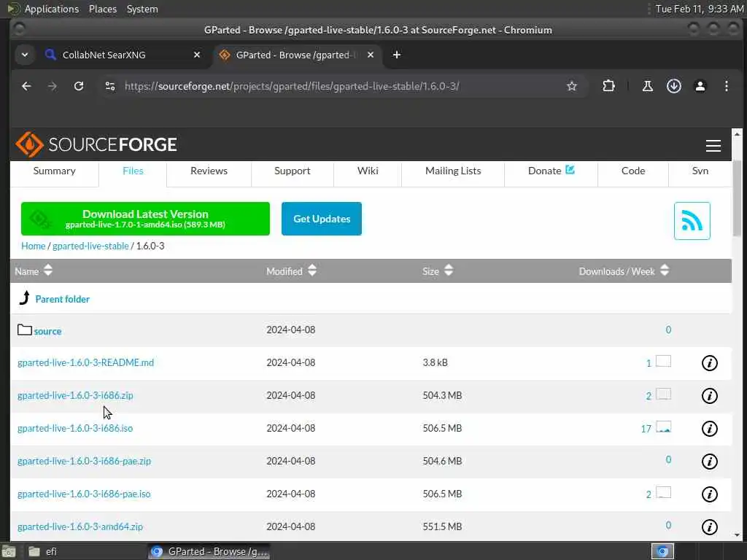Click the address bar URL field

coord(292,86)
